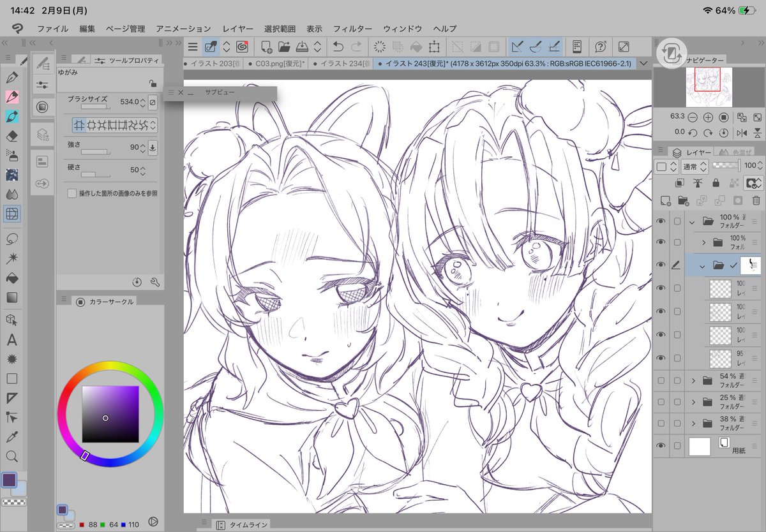Pick a shade in the color circle square
The width and height of the screenshot is (766, 532).
[x=110, y=414]
